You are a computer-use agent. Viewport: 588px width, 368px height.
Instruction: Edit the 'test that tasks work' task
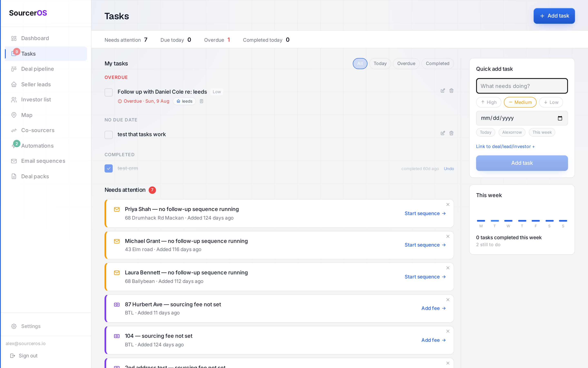click(443, 133)
